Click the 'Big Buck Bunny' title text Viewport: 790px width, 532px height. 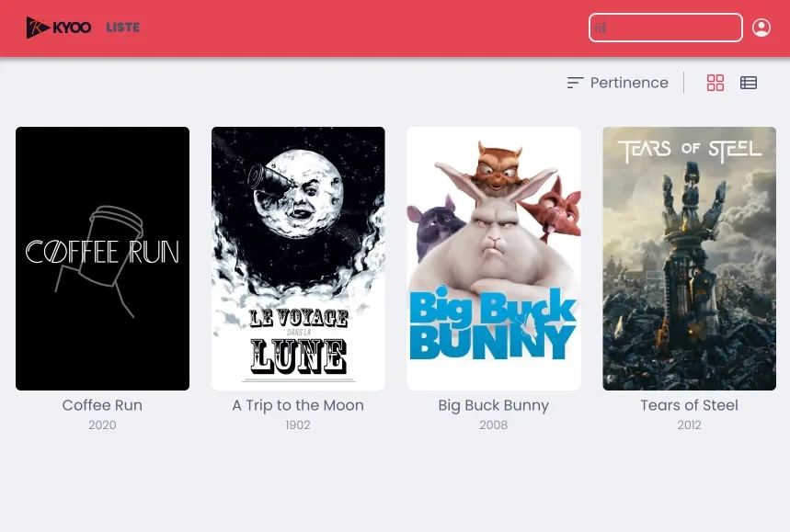[494, 405]
